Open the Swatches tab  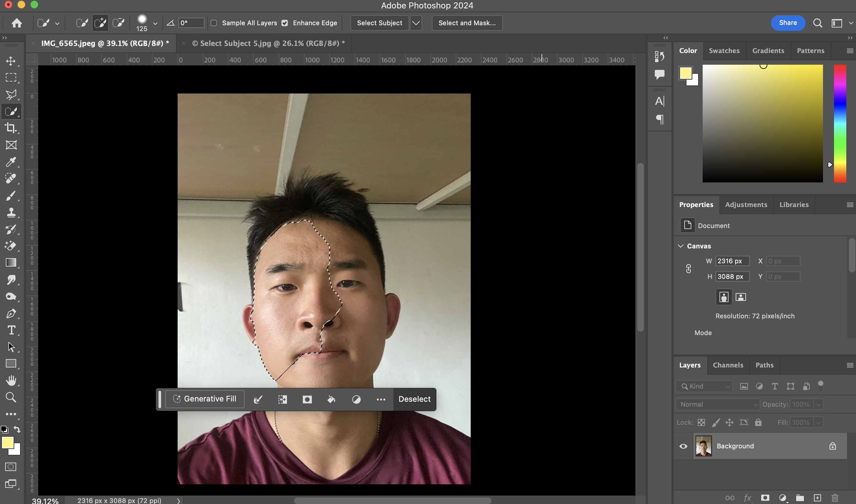coord(724,50)
